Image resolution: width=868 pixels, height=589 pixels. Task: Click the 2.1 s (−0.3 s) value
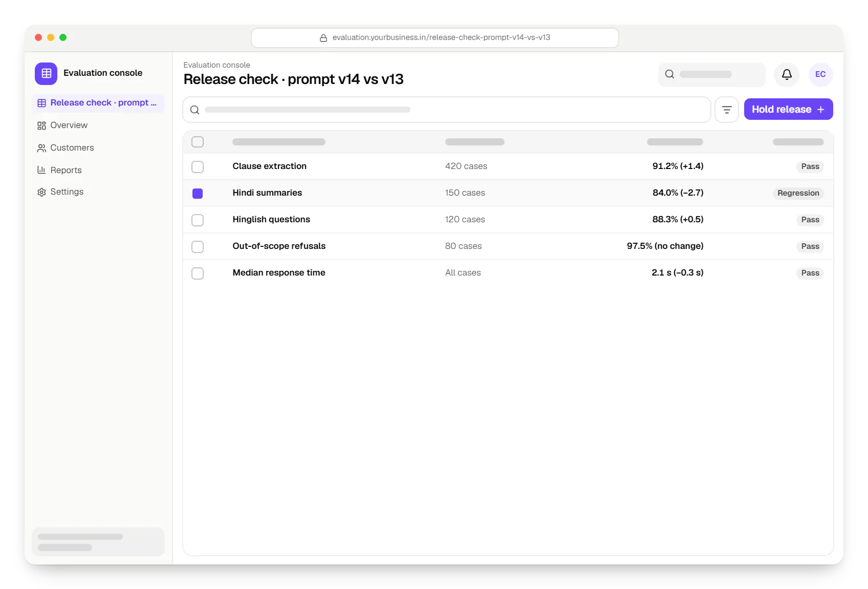pyautogui.click(x=677, y=272)
